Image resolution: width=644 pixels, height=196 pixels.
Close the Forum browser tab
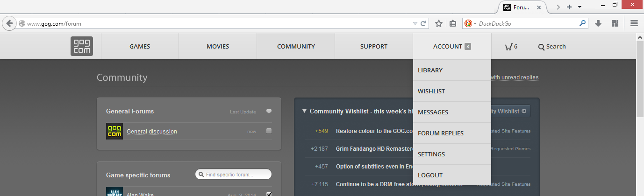(x=539, y=7)
